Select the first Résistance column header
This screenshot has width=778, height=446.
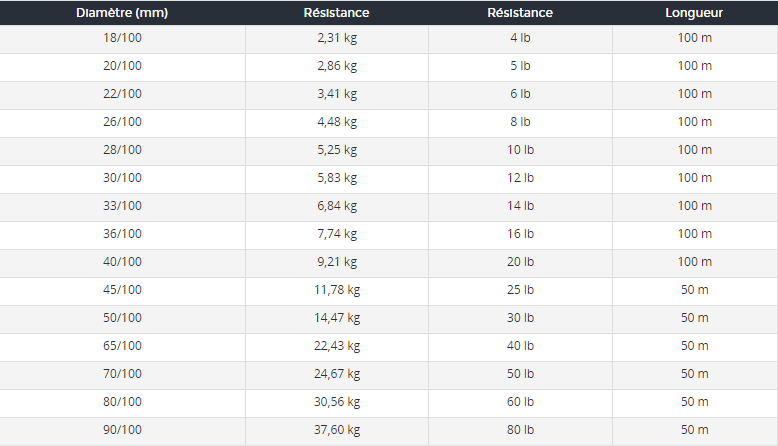point(336,13)
